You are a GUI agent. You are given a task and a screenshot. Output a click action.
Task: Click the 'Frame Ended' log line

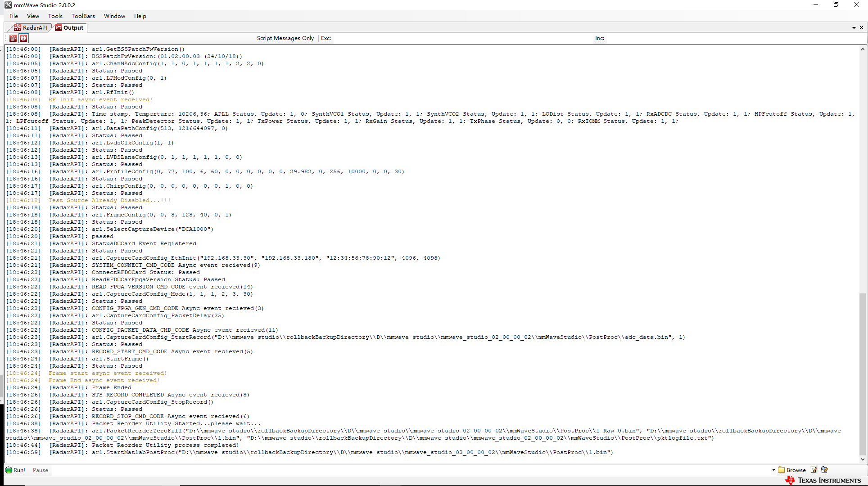[112, 387]
